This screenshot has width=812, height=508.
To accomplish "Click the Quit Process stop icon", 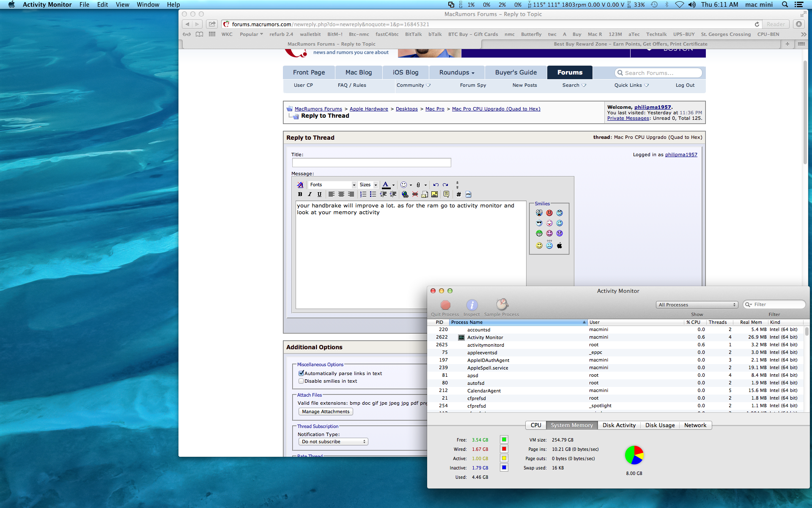I will pyautogui.click(x=445, y=305).
